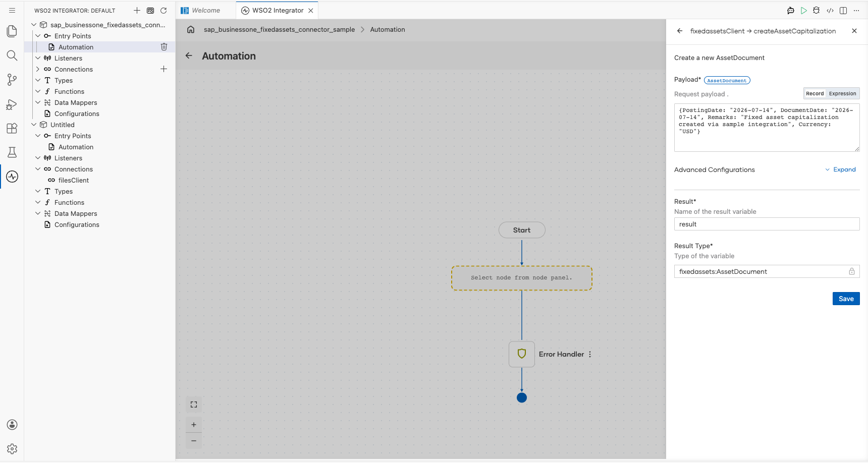Open the AI chat bot icon
Screen dimensions: 868x463
791,10
